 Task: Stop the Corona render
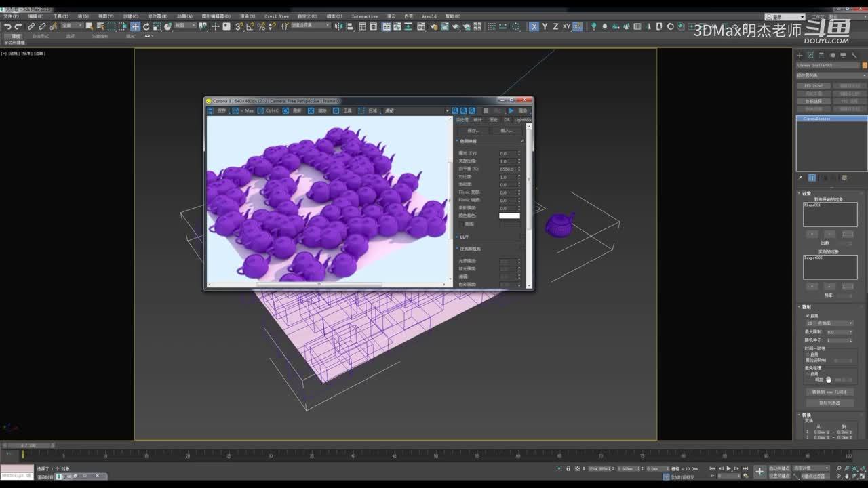[x=486, y=110]
